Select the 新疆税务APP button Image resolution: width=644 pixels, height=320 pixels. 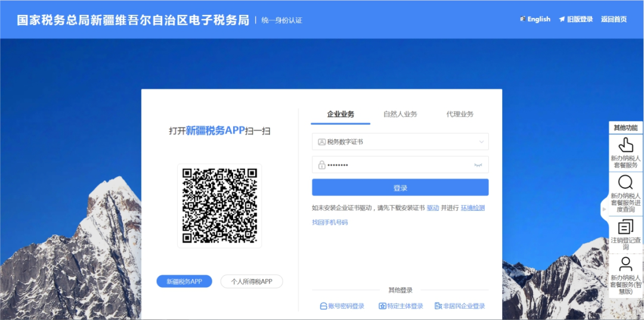click(184, 281)
